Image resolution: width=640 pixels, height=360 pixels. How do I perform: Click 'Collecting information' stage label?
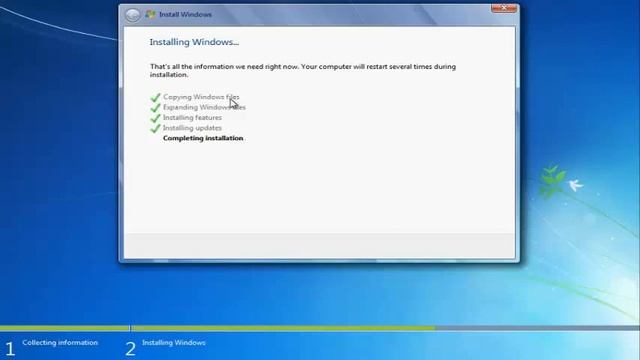coord(60,342)
